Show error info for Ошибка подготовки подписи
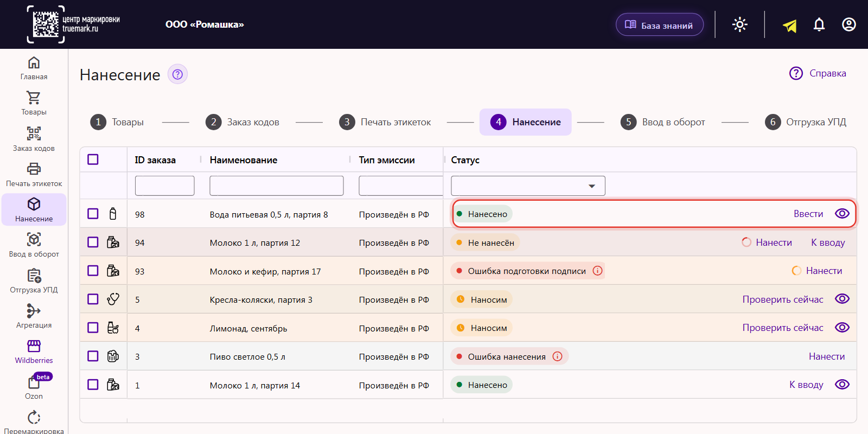The height and width of the screenshot is (434, 868). click(598, 271)
